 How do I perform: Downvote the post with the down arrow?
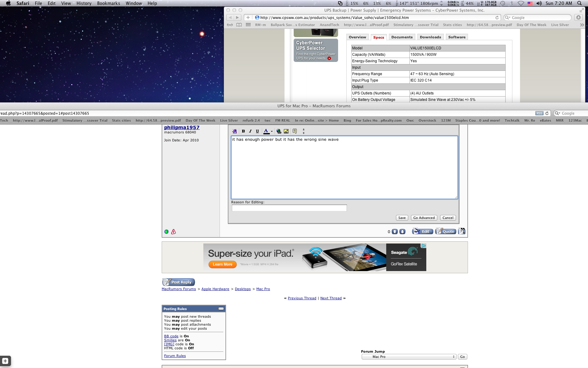pyautogui.click(x=402, y=232)
